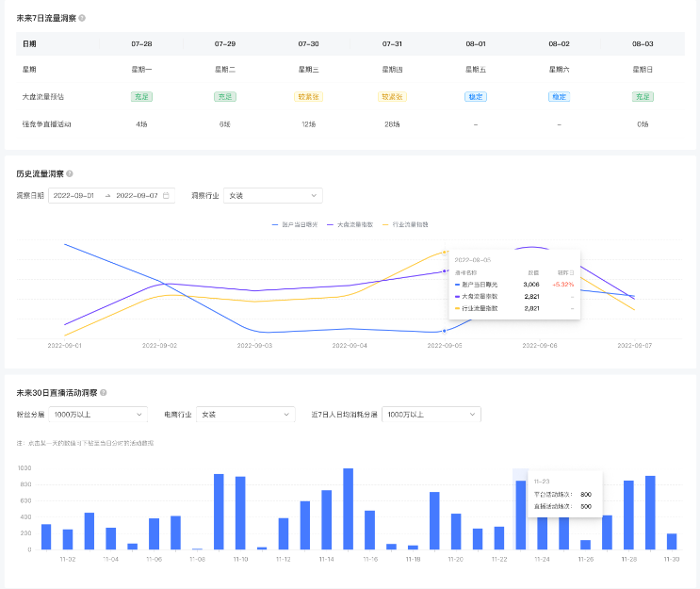Image resolution: width=700 pixels, height=589 pixels.
Task: Click start date field 2022-09-01
Action: (75, 196)
